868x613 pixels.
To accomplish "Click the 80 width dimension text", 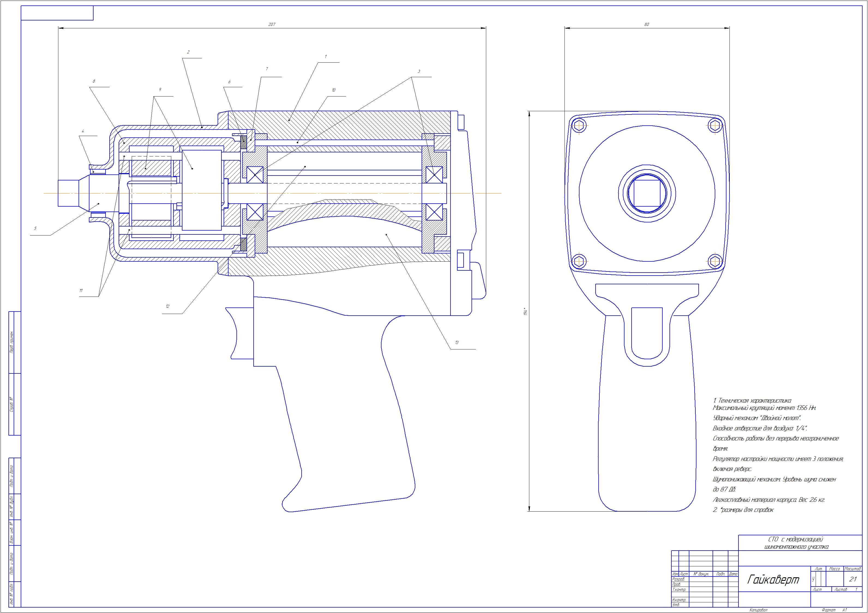I will coord(647,25).
